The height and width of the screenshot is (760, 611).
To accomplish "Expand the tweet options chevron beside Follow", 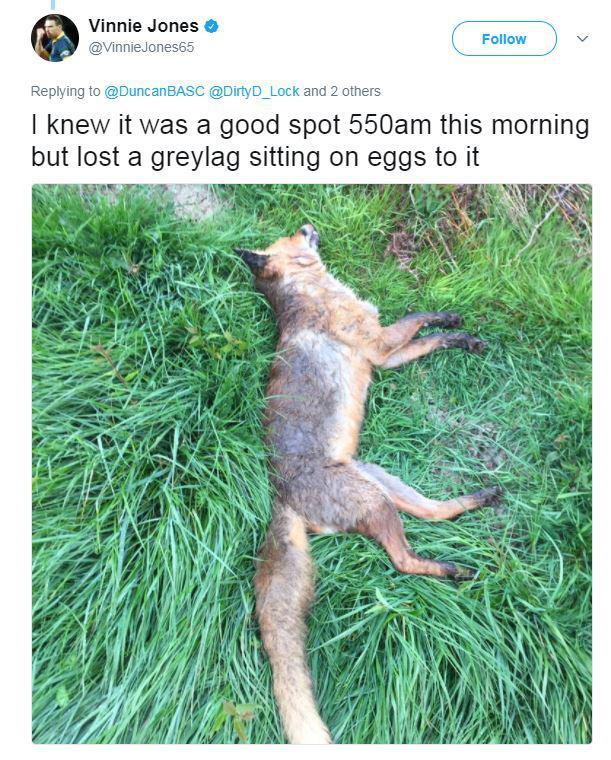I will (x=582, y=38).
